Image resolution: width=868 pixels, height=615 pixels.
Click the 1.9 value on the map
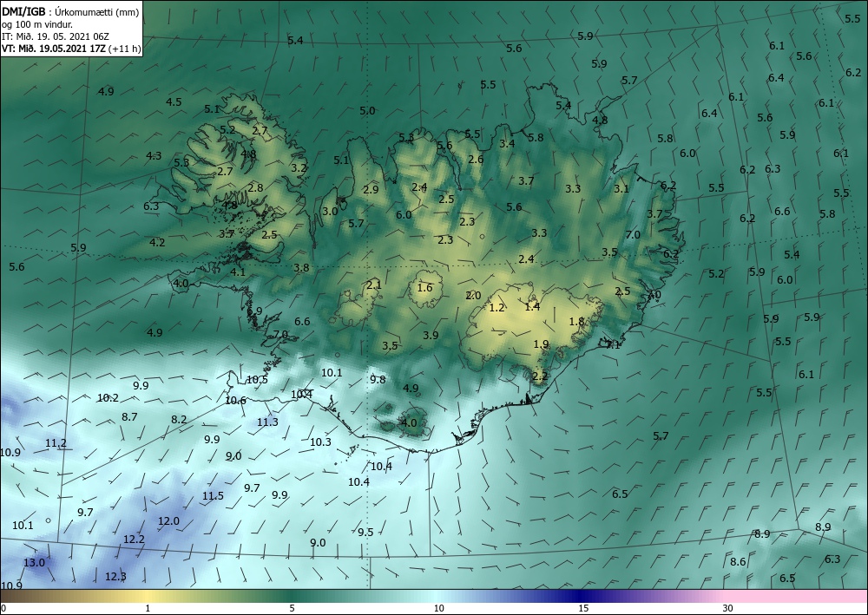coord(541,344)
